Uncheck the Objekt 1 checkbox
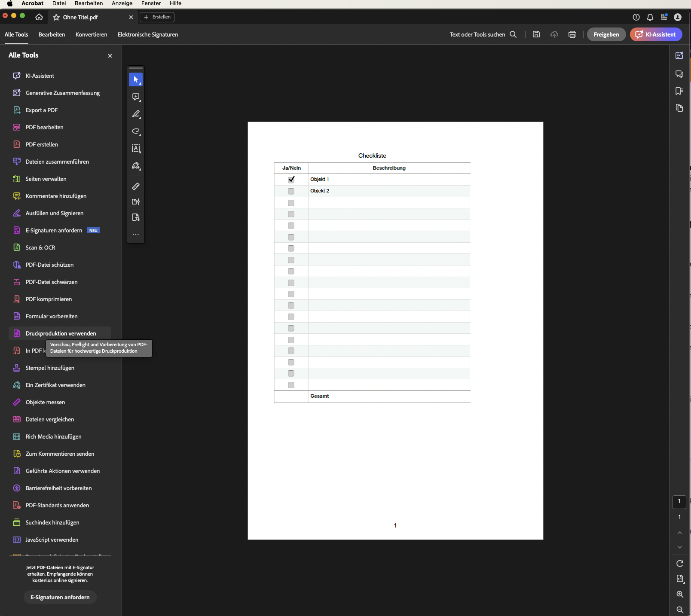Image resolution: width=691 pixels, height=616 pixels. (291, 180)
